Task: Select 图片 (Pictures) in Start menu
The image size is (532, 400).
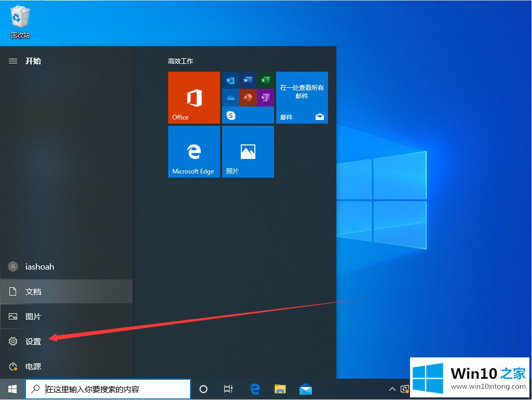Action: [x=33, y=316]
